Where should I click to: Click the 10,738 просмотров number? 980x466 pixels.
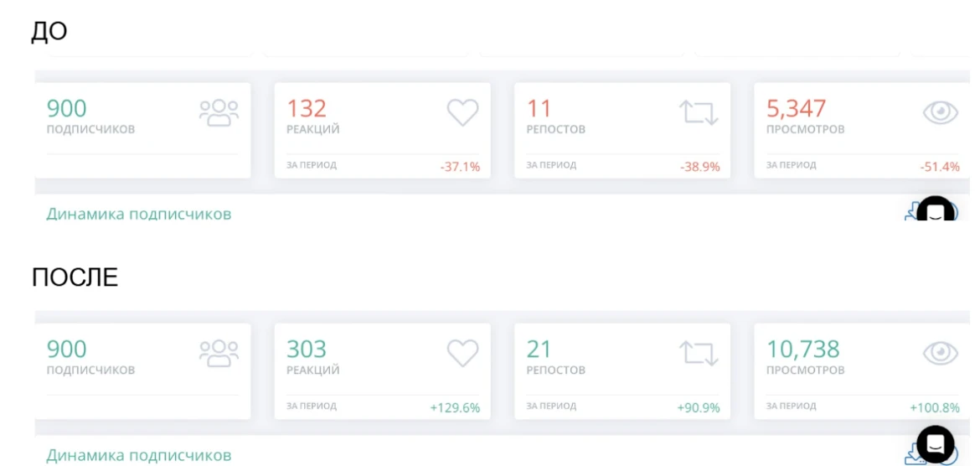point(802,349)
